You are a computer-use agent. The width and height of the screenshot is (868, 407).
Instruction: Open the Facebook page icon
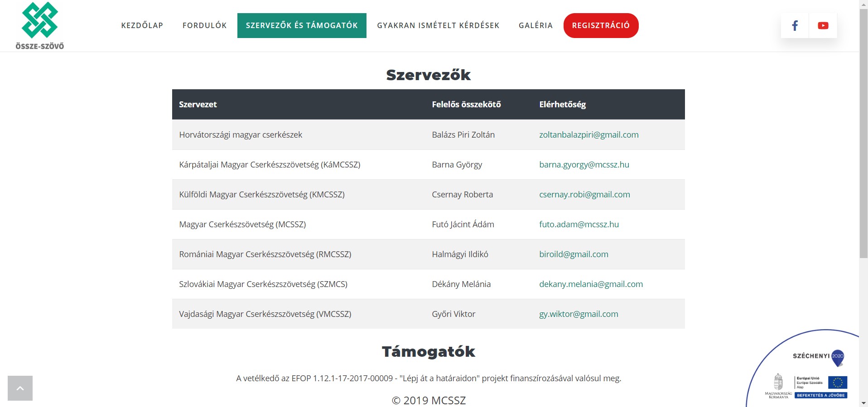[795, 25]
